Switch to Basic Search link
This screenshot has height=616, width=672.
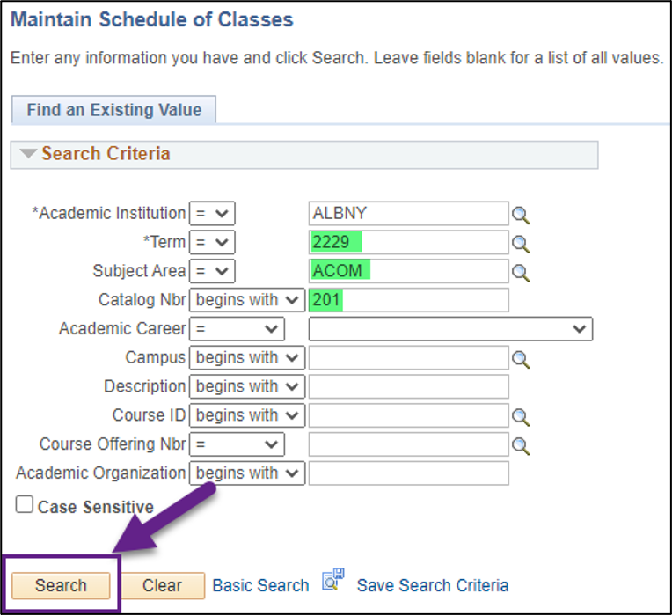click(260, 585)
